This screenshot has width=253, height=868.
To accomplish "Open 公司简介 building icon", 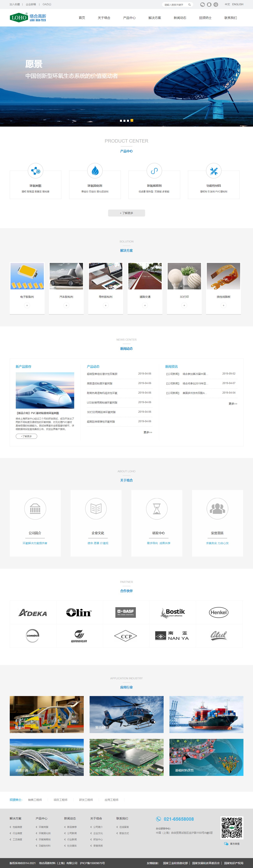I will tap(35, 508).
